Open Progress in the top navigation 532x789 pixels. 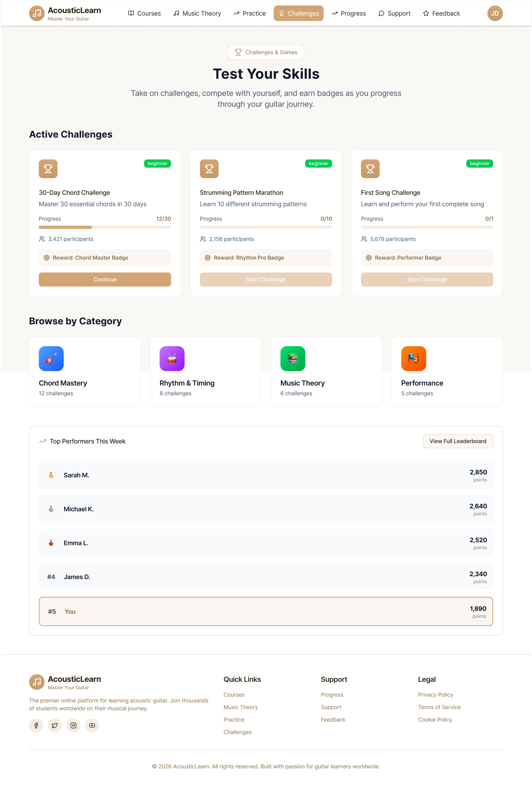click(x=348, y=14)
